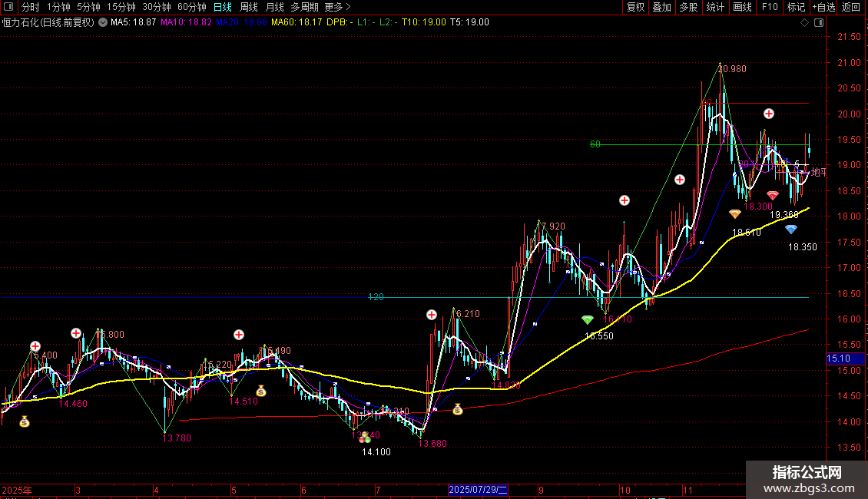This screenshot has width=868, height=499.
Task: Click the 复权 button
Action: click(635, 7)
